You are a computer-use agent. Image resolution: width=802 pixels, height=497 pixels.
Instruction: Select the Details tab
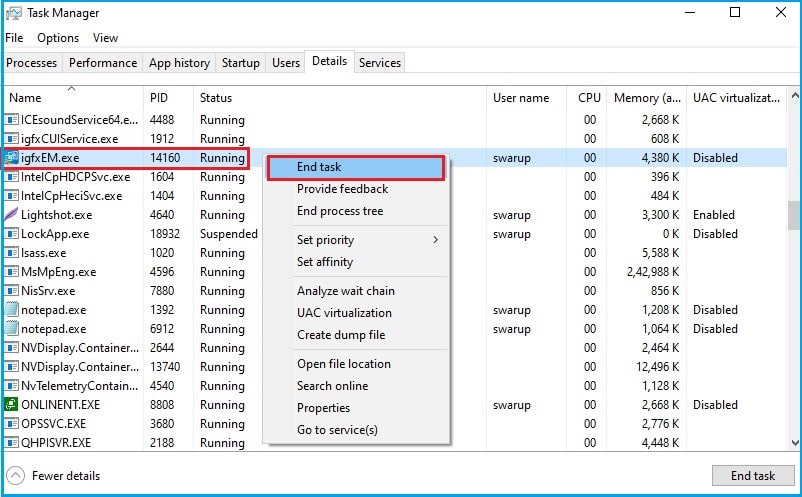(329, 61)
